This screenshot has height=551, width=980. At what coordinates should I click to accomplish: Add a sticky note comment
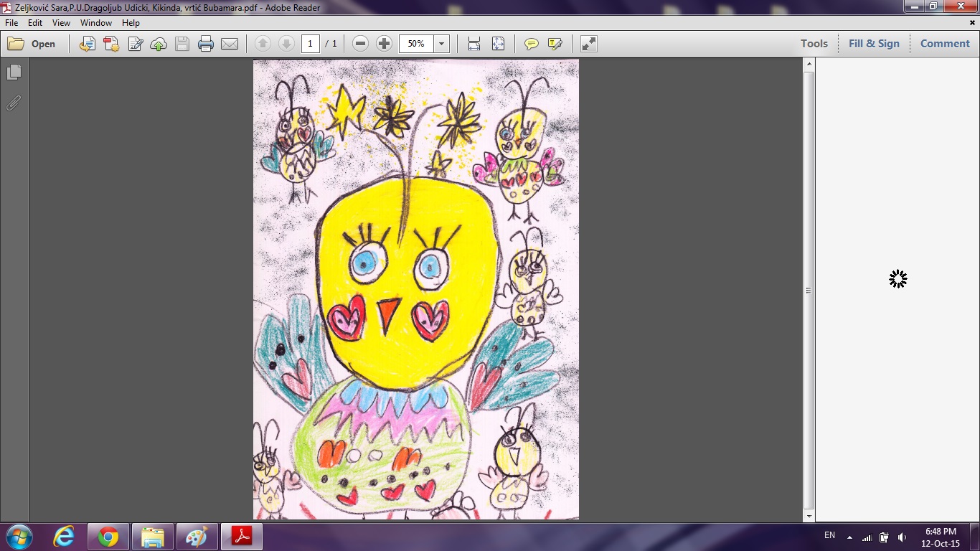[x=531, y=44]
